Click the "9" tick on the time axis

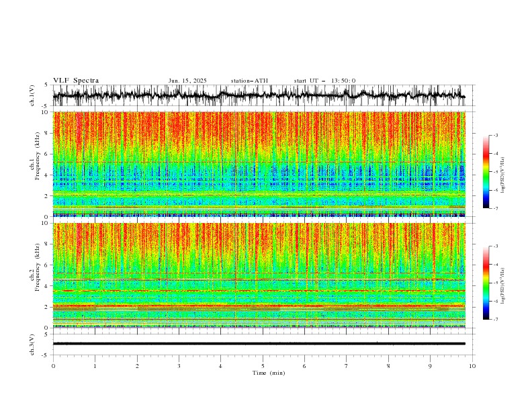(430, 366)
